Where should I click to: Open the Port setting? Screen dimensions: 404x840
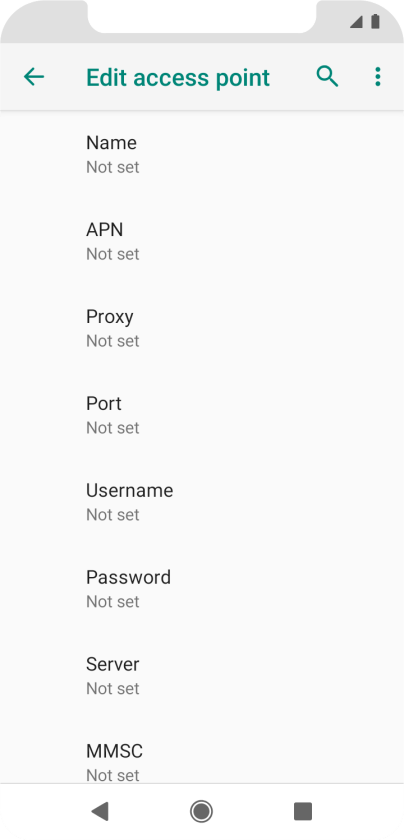click(202, 415)
